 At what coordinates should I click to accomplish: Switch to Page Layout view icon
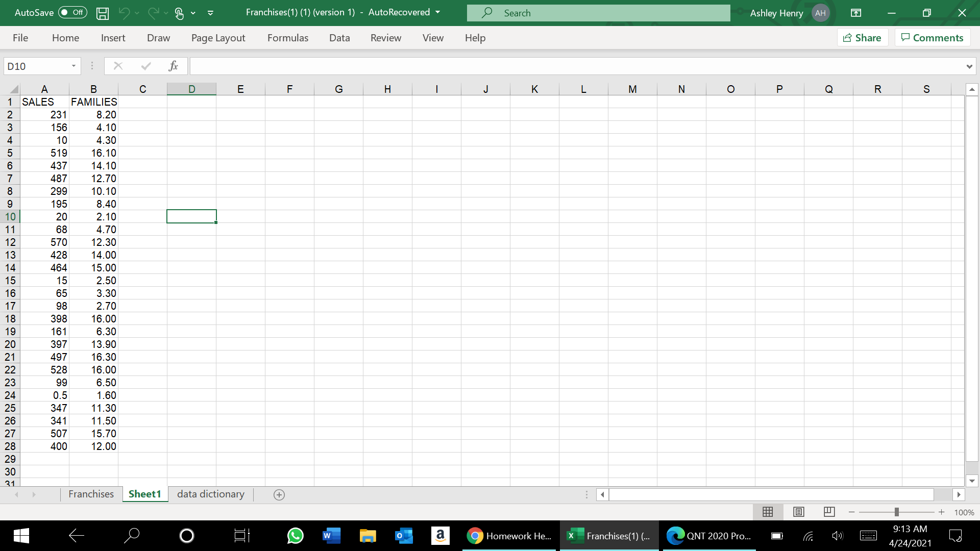[799, 512]
